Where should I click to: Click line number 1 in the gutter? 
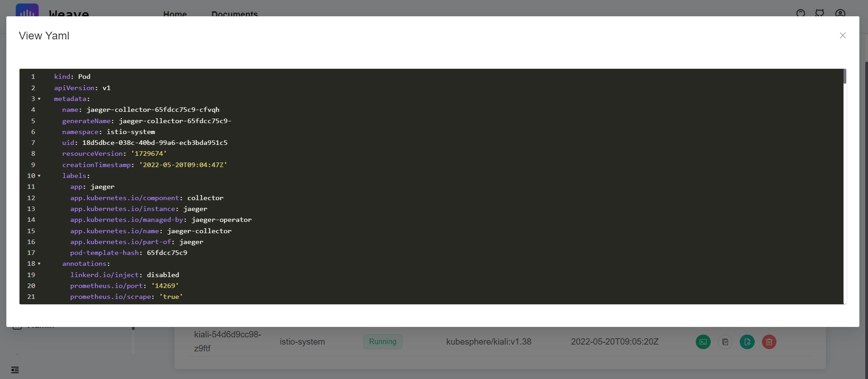tap(33, 77)
